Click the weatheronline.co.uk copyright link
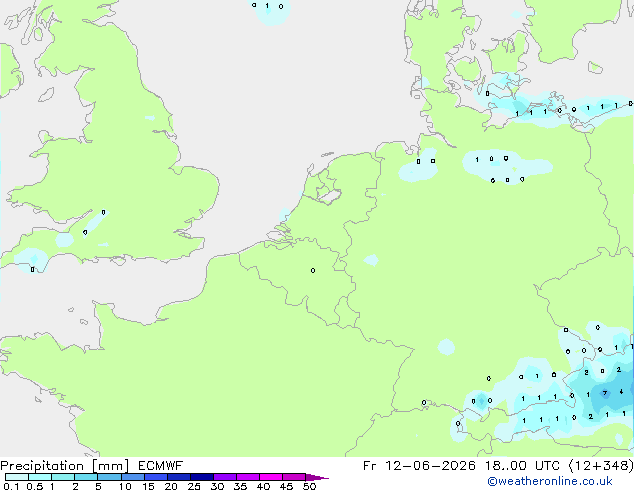The width and height of the screenshot is (634, 490). click(549, 481)
